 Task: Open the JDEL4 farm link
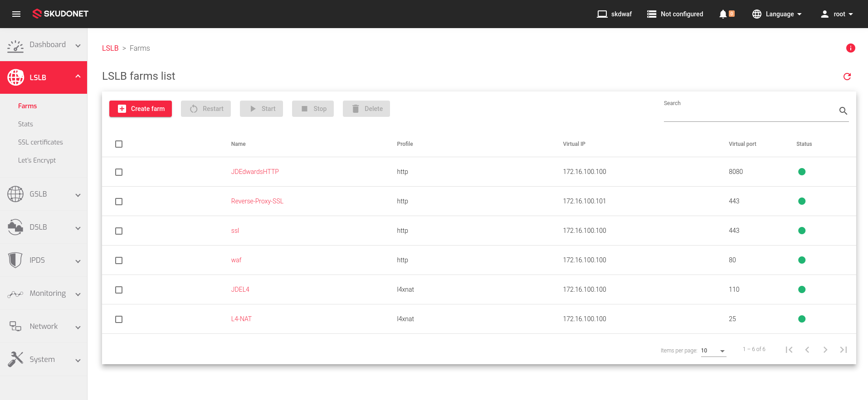point(240,289)
